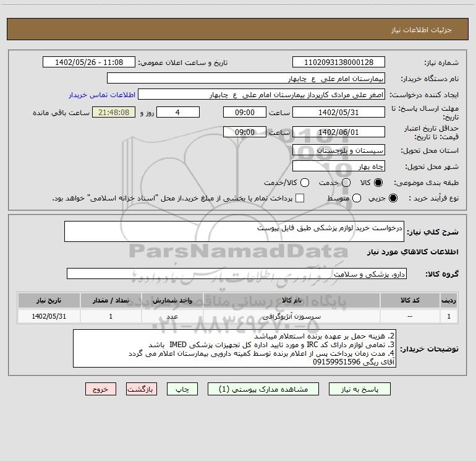Click the buyer notes text area
This screenshot has width=476, height=461.
coord(235,348)
